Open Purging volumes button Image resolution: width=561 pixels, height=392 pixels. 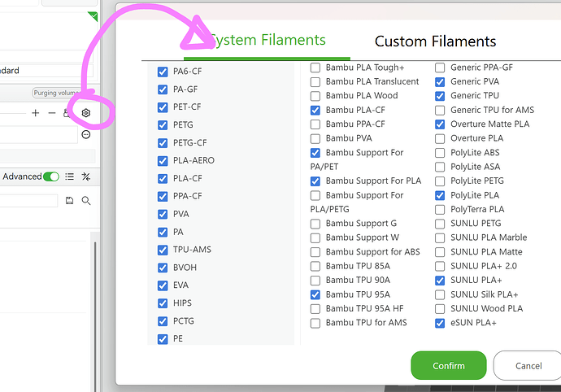[55, 93]
